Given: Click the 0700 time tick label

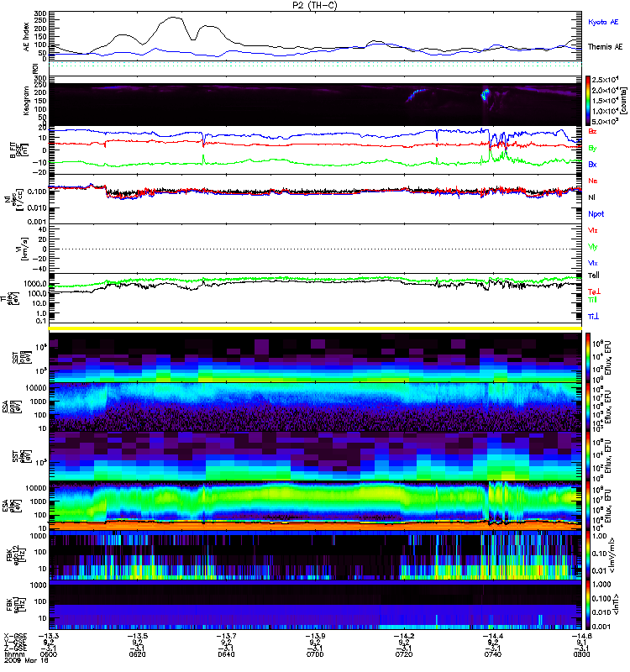Looking at the screenshot, I should click(x=315, y=654).
